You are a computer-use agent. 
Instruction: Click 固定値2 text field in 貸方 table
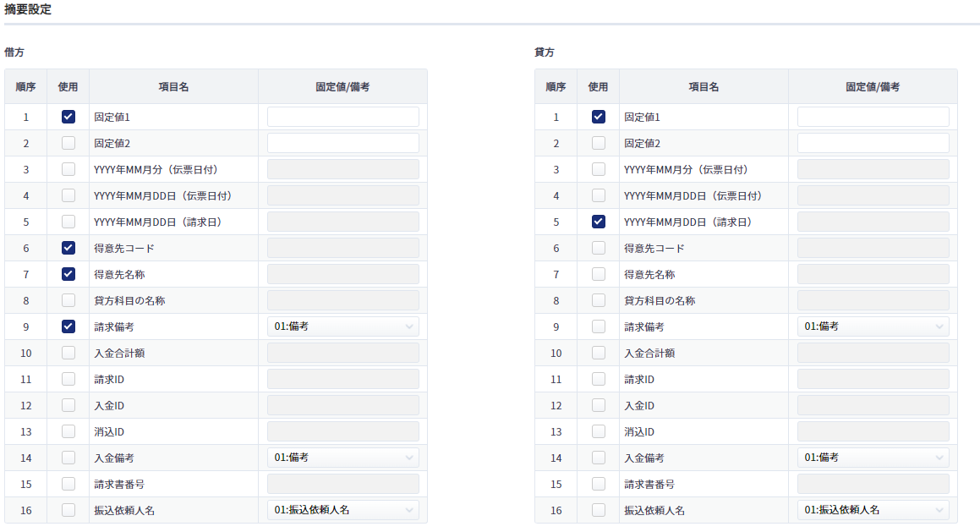873,143
